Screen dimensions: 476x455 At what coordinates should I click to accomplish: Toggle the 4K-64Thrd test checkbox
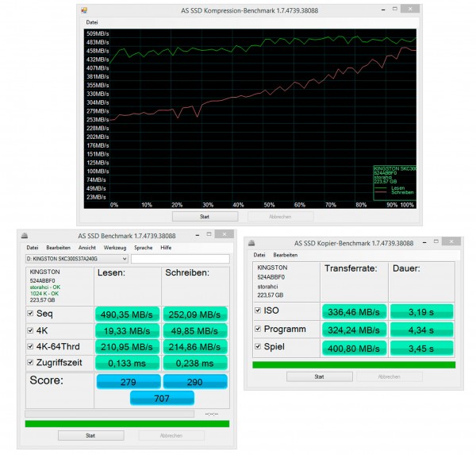coord(30,346)
